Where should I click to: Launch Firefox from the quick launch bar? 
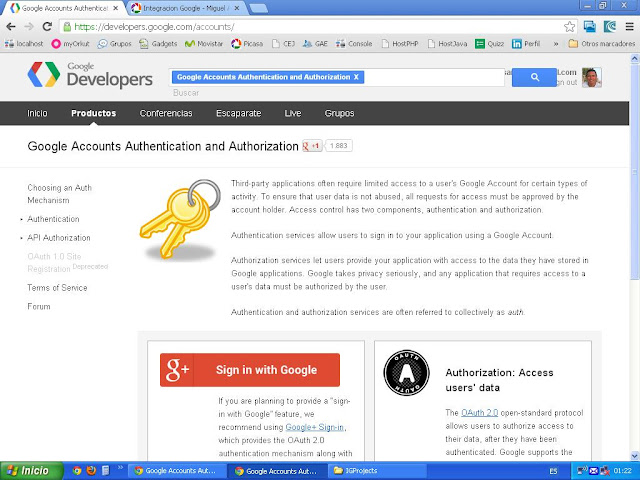click(x=91, y=471)
